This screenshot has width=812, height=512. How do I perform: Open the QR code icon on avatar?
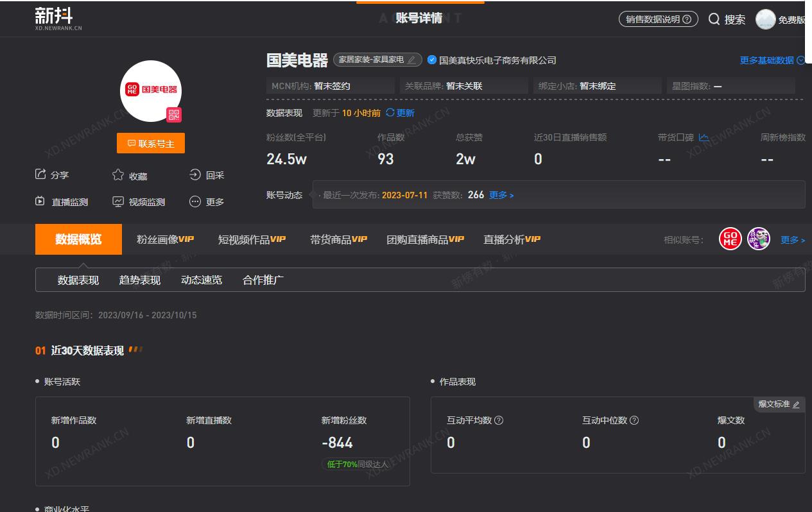pos(174,114)
